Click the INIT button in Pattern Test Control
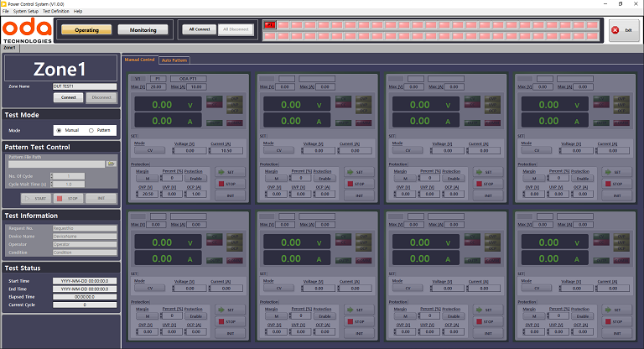Image resolution: width=644 pixels, height=349 pixels. click(x=101, y=198)
